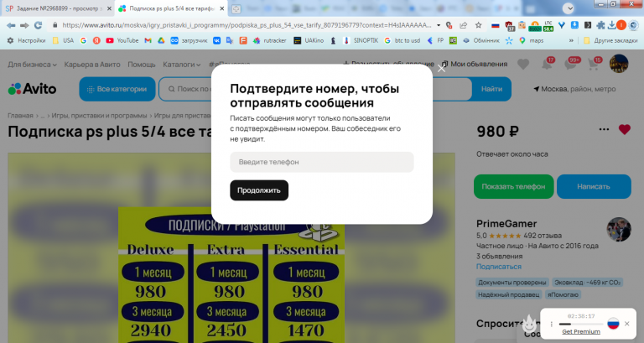644x343 pixels.
Task: Open the extensions puzzle menu
Action: [600, 25]
